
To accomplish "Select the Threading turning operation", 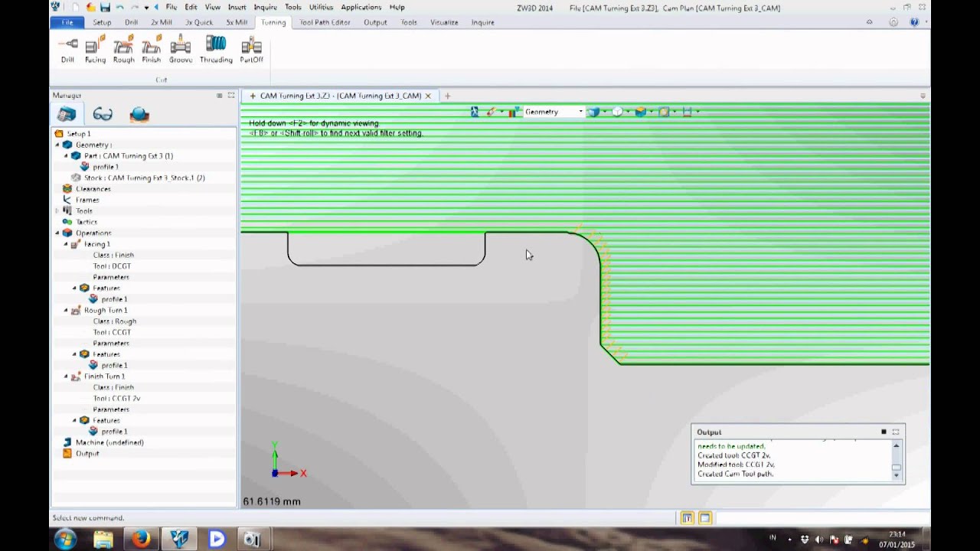I will click(x=216, y=50).
